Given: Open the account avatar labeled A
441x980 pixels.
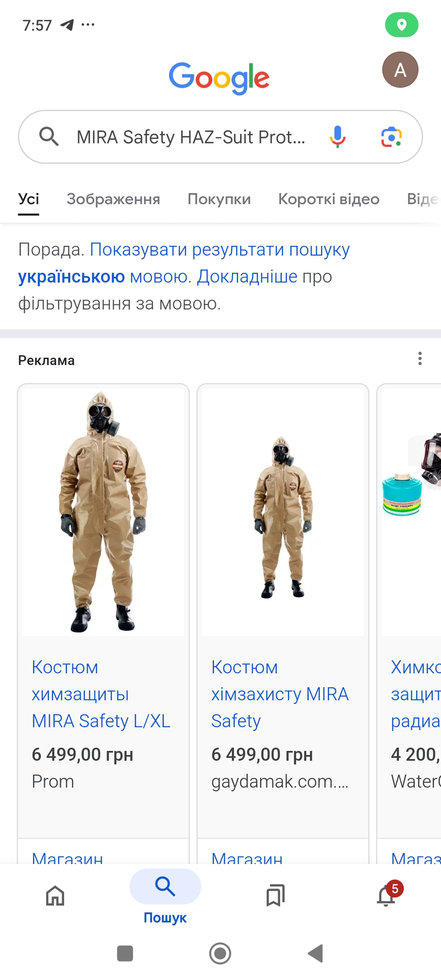Looking at the screenshot, I should click(x=400, y=70).
